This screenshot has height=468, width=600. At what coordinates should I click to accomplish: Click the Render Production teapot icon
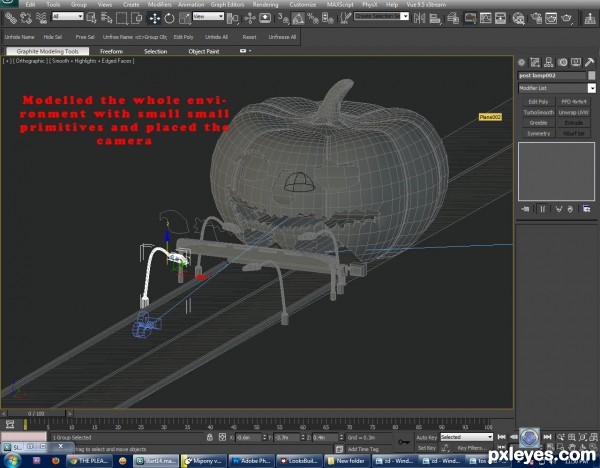click(567, 18)
